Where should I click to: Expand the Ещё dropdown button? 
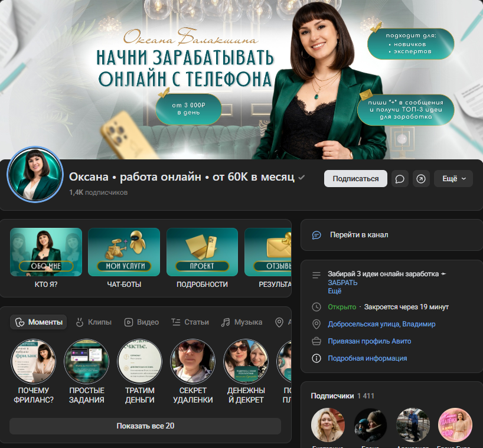pos(453,179)
